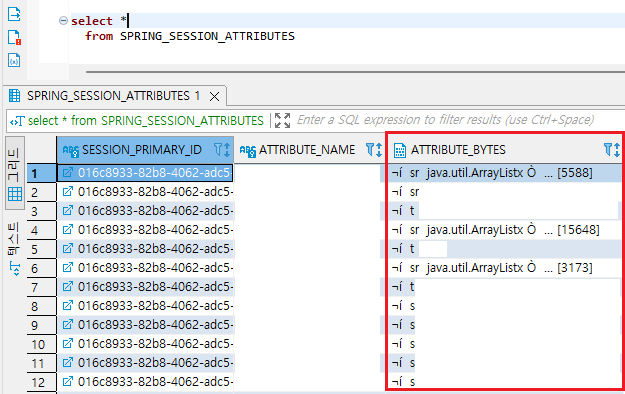Select the row 2 ATTRIBUTE_BYTES cell showing 'sr'
This screenshot has width=625, height=394.
[505, 192]
